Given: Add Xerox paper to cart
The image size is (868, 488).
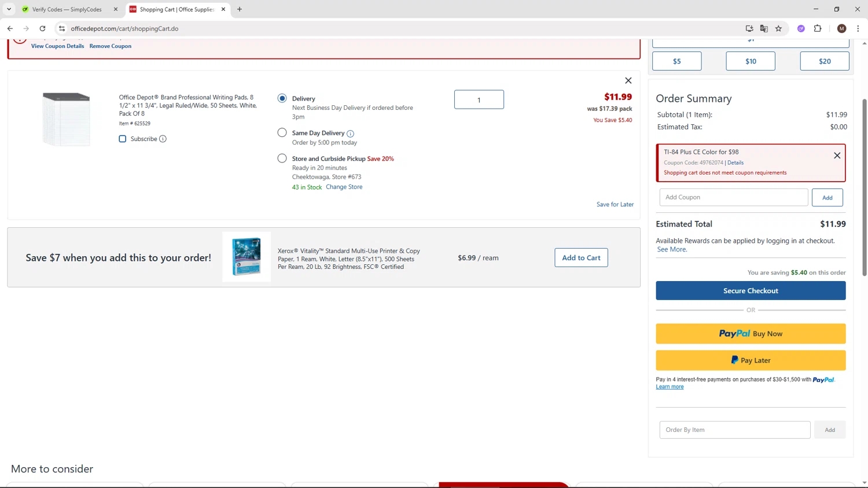Looking at the screenshot, I should [x=581, y=257].
